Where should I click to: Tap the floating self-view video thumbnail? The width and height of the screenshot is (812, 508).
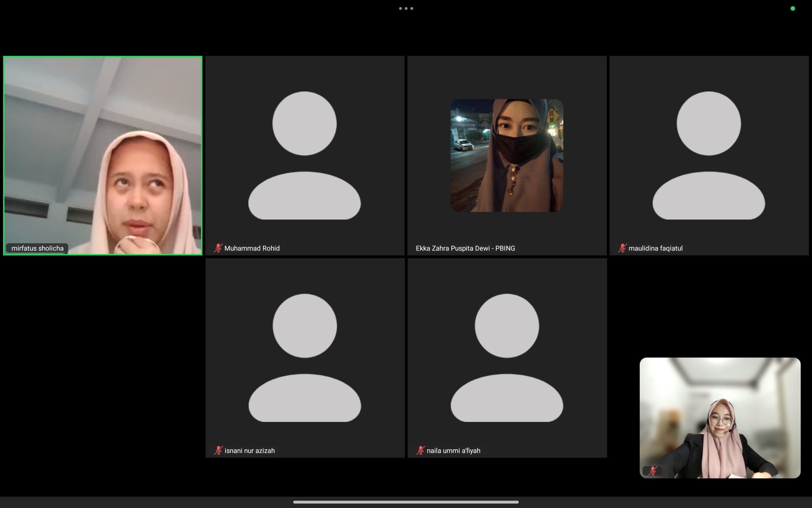[720, 418]
